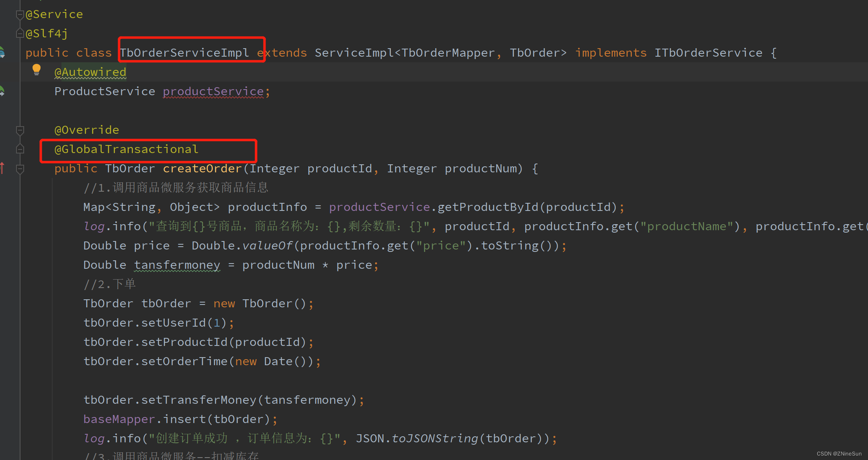Click Double.valueOf call
The width and height of the screenshot is (868, 460).
pos(242,245)
